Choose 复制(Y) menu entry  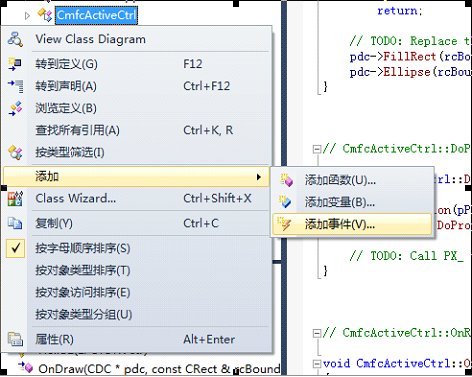137,223
